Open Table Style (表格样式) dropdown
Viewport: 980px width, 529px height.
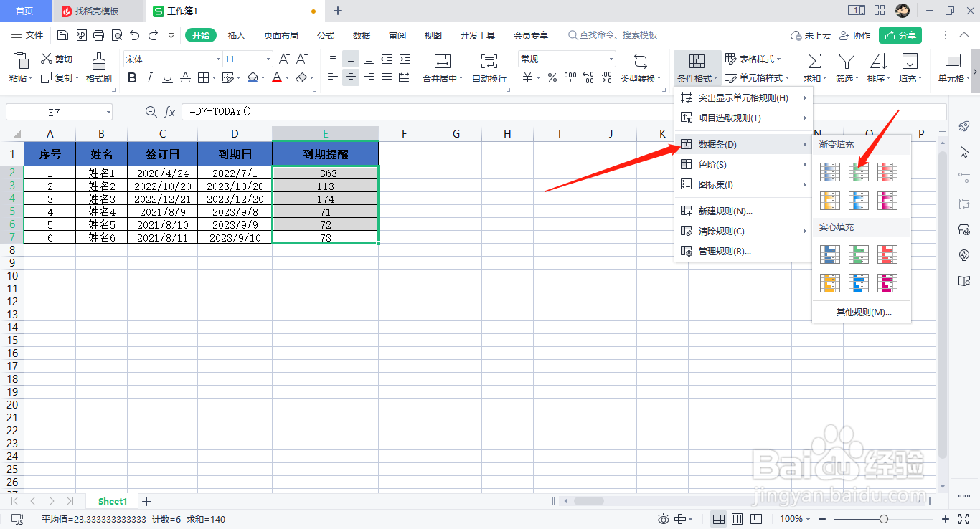click(x=753, y=59)
